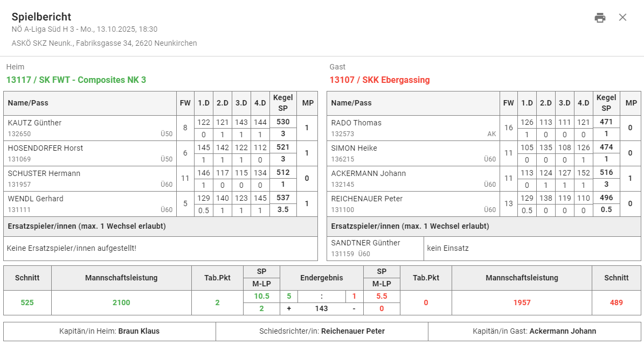
Task: Click the Endergebnis header cell
Action: tap(322, 278)
